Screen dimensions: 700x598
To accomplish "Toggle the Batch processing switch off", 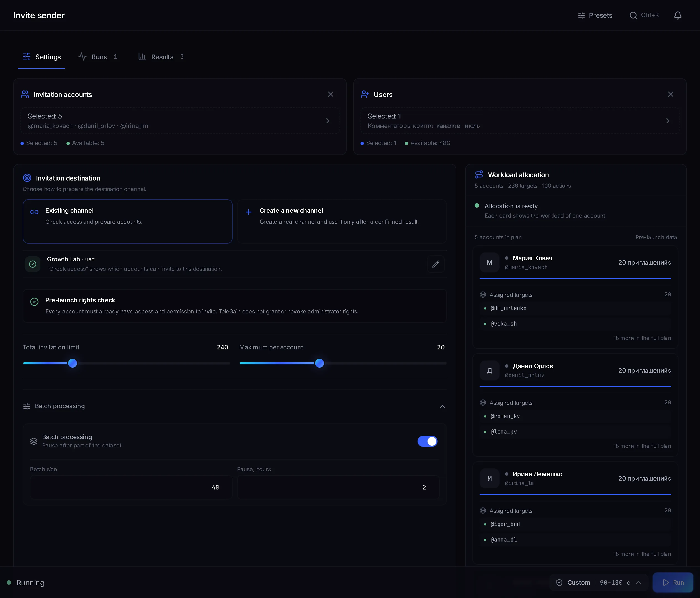I will [x=427, y=441].
